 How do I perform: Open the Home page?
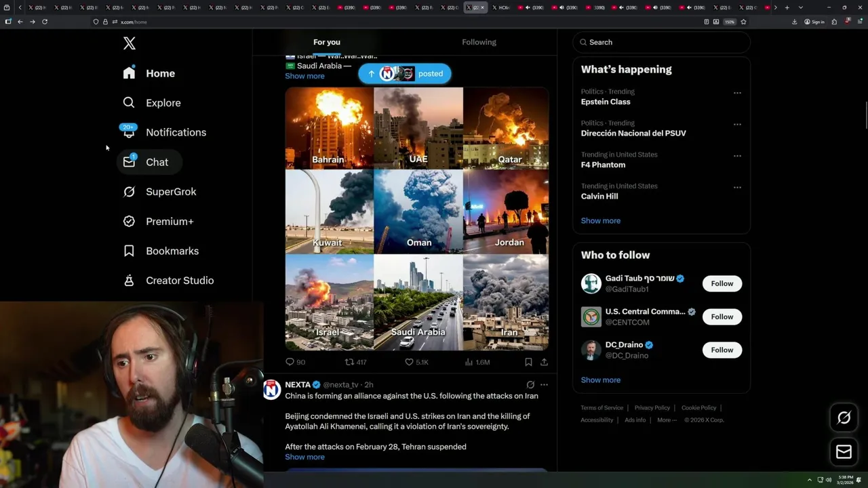(x=149, y=73)
